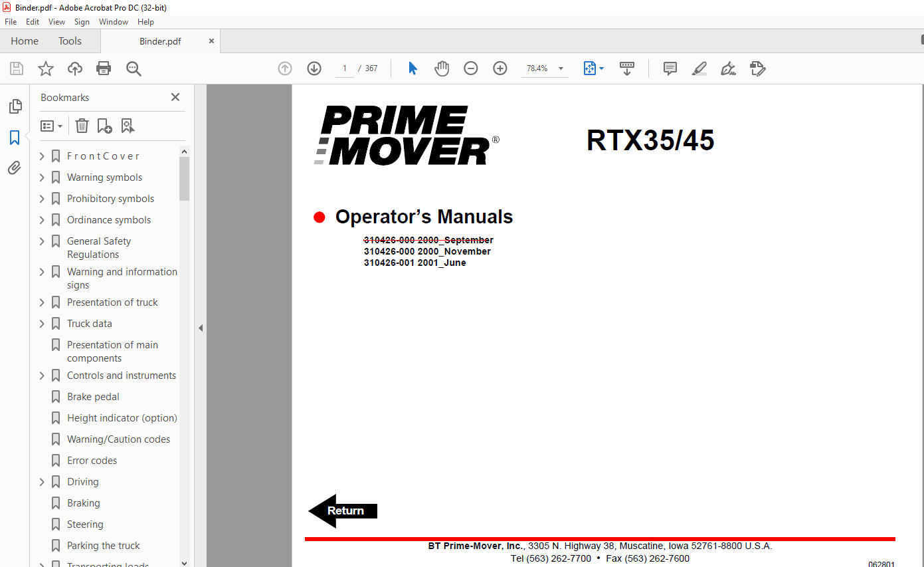The height and width of the screenshot is (567, 924).
Task: Expand the Prohibitory symbols bookmark
Action: 42,199
